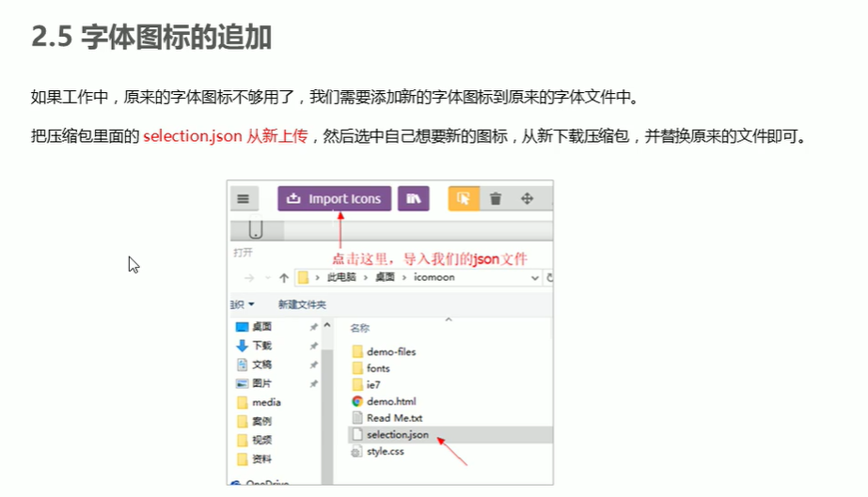Click the gear page icon of style.css
This screenshot has height=497, width=868.
356,452
